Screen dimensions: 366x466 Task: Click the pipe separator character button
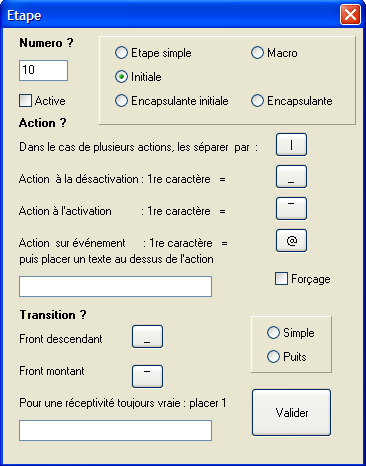[291, 145]
